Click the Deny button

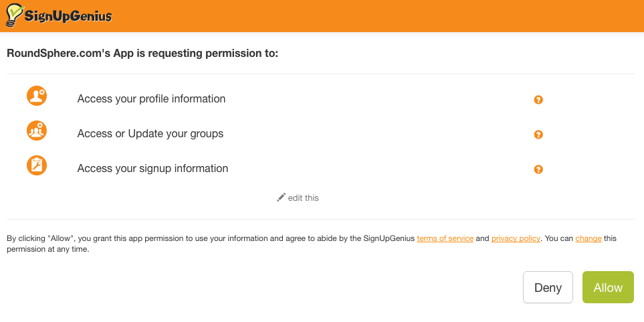(548, 287)
